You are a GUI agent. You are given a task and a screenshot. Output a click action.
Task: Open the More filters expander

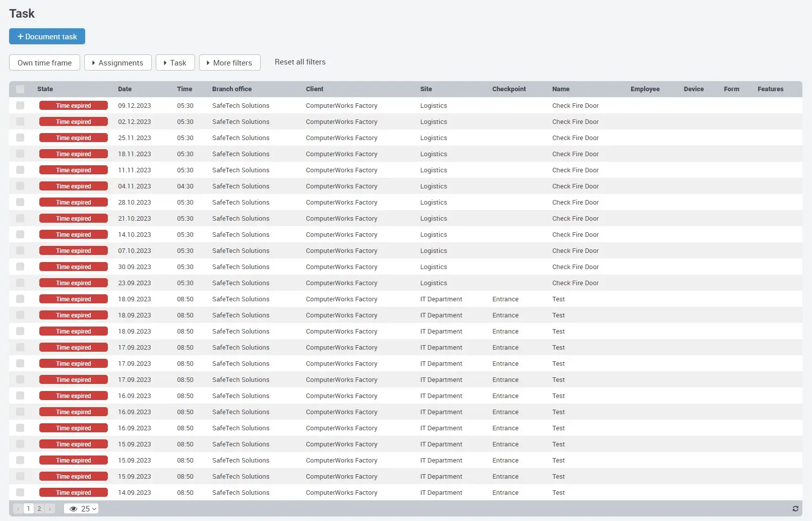click(229, 63)
